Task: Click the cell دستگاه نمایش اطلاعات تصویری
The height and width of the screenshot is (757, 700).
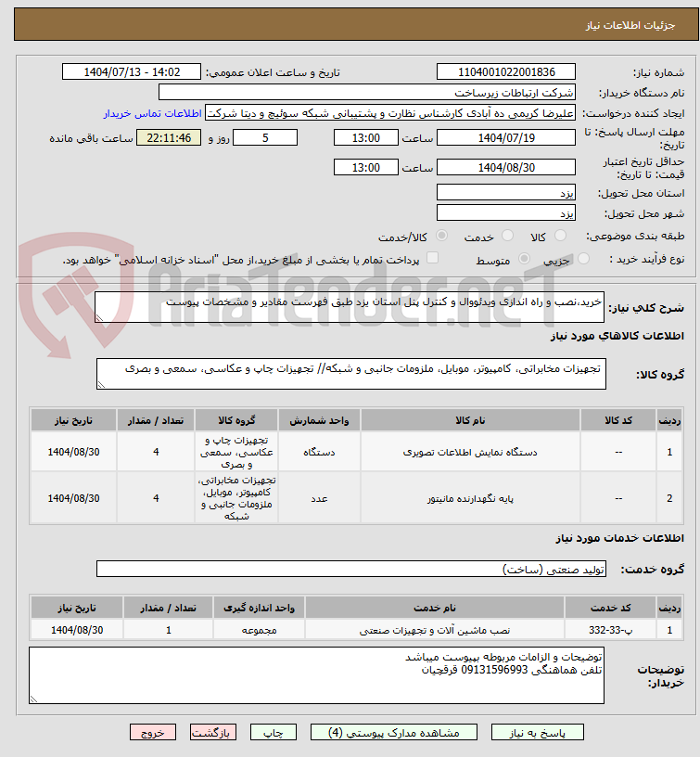Action: [x=470, y=453]
